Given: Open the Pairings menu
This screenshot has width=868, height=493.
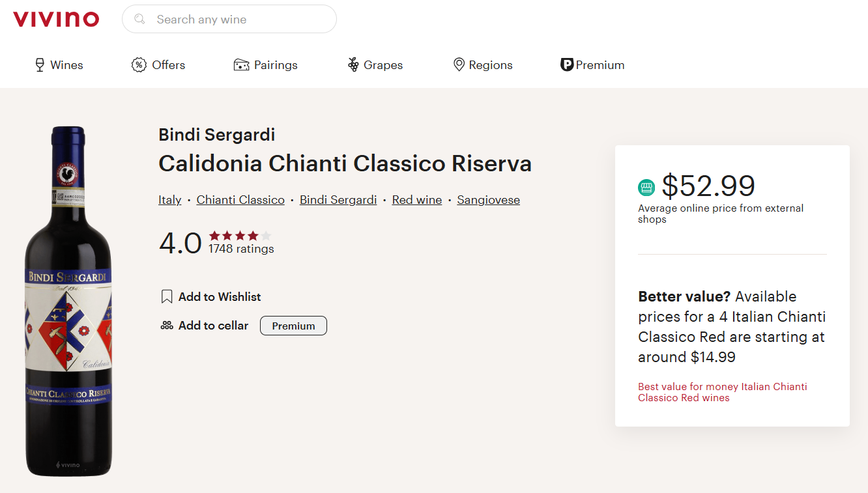Looking at the screenshot, I should click(276, 65).
